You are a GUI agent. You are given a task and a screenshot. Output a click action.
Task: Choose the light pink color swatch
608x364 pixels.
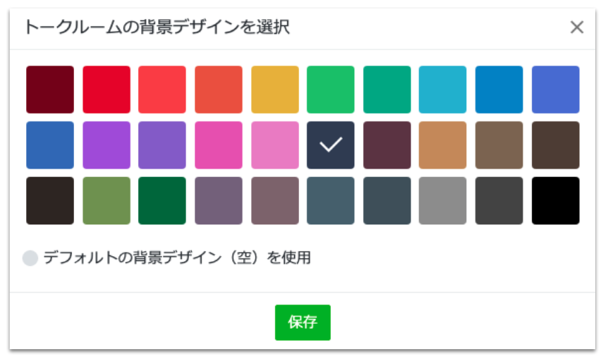pos(275,145)
